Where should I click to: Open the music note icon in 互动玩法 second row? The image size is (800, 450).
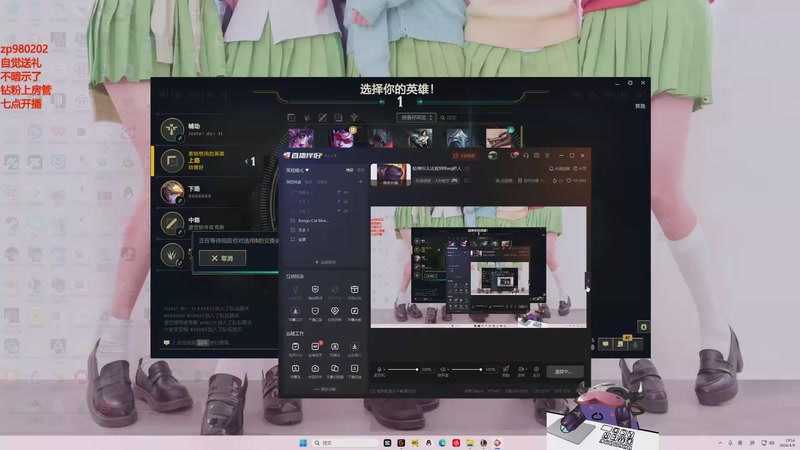coord(355,313)
